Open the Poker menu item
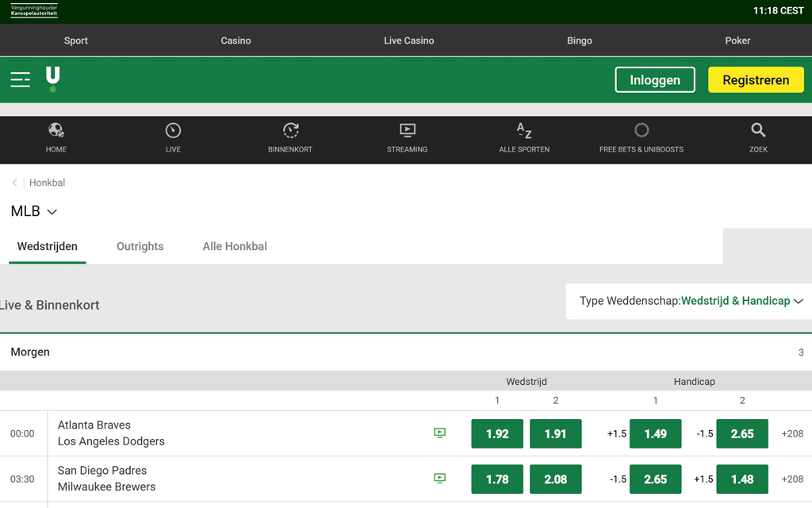812x508 pixels. coord(737,40)
